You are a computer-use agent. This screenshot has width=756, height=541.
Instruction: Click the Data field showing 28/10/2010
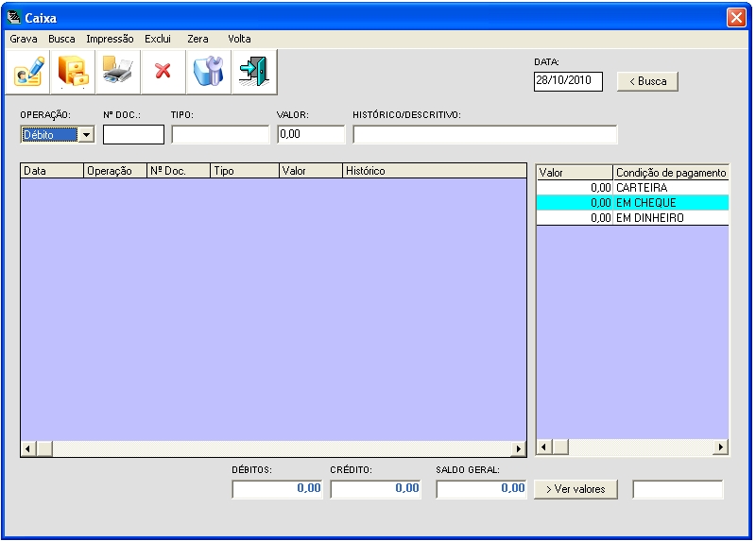pyautogui.click(x=567, y=81)
